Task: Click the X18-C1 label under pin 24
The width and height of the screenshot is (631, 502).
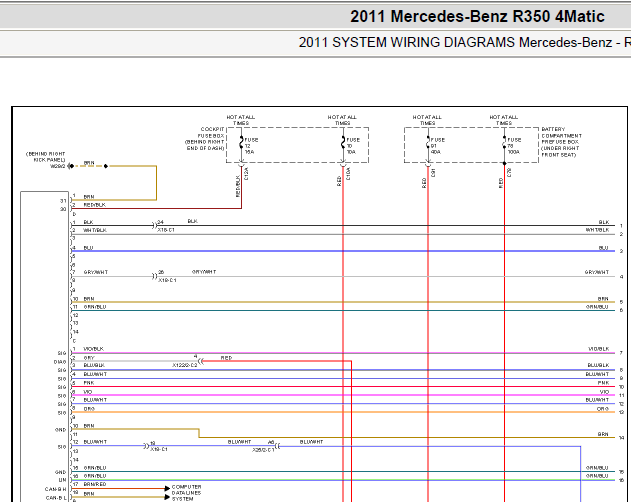Action: click(166, 230)
